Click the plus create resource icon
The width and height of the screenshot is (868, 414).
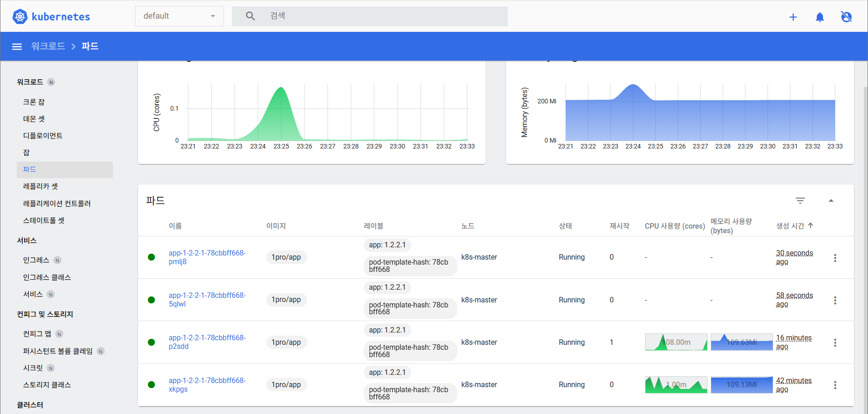[x=793, y=17]
